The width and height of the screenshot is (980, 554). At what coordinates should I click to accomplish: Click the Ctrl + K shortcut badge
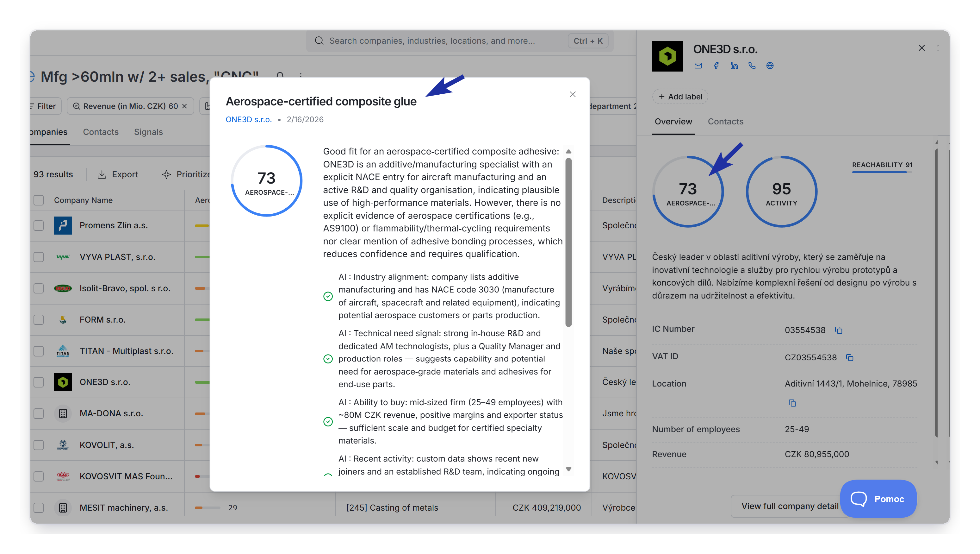pyautogui.click(x=588, y=41)
